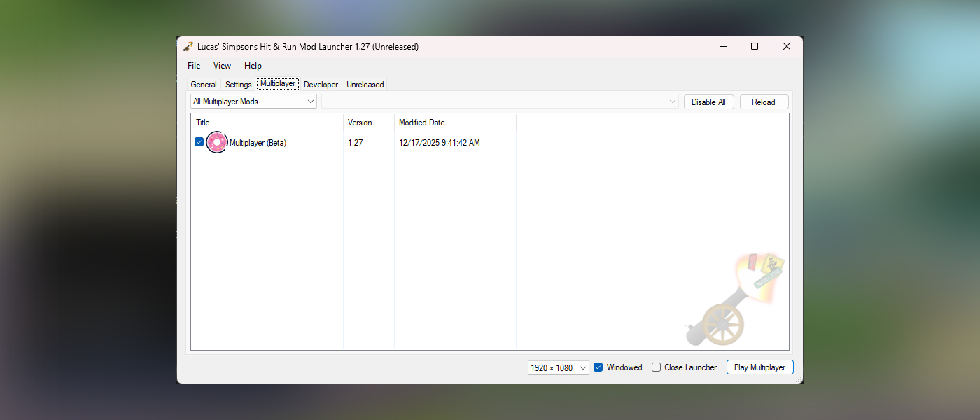This screenshot has height=420, width=980.
Task: Click the pink donut icon beside Multiplayer (Beta)
Action: click(217, 142)
